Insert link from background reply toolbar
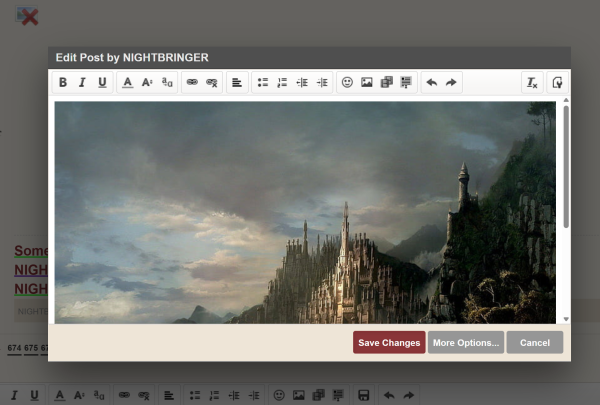This screenshot has height=405, width=600. pos(124,395)
